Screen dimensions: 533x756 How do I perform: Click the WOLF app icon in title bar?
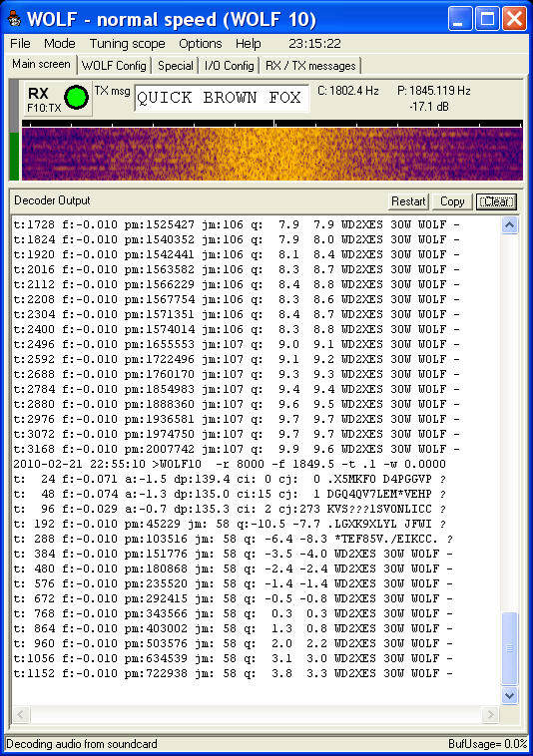point(14,19)
